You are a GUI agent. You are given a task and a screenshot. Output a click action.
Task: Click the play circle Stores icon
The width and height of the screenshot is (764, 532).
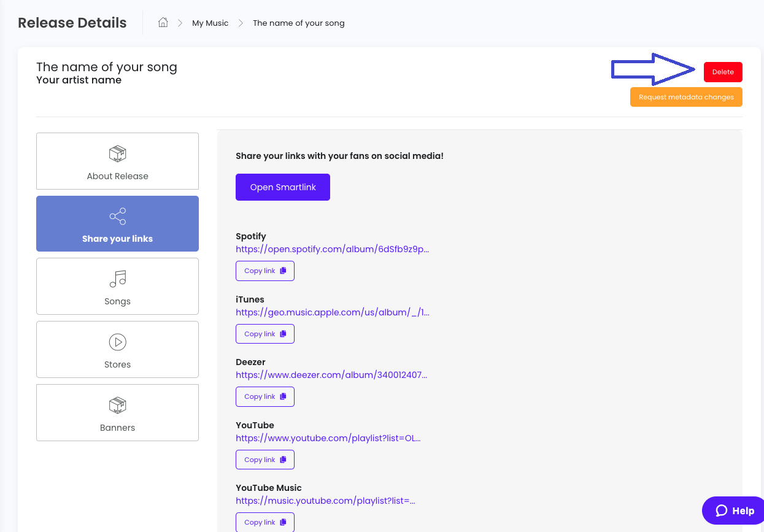pyautogui.click(x=117, y=342)
